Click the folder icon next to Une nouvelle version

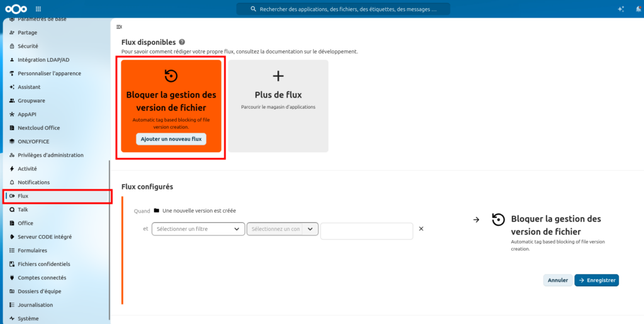tap(157, 210)
